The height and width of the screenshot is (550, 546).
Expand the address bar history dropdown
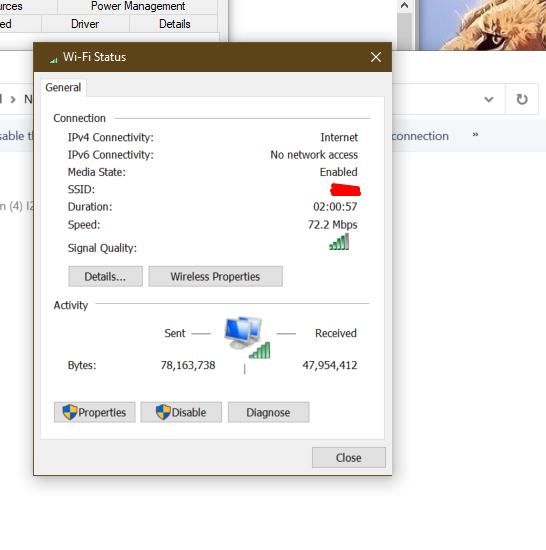pyautogui.click(x=489, y=99)
